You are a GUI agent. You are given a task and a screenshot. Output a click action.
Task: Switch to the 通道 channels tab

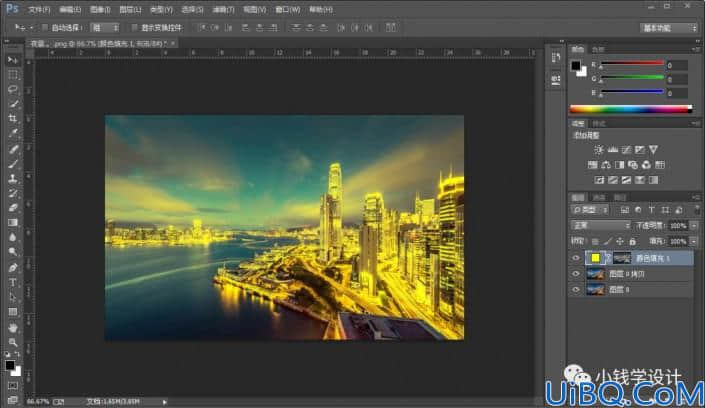pos(598,197)
